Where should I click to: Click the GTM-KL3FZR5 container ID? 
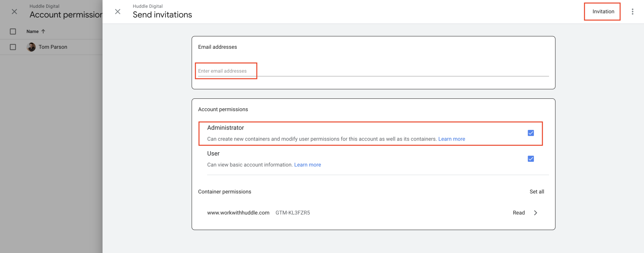(x=292, y=213)
